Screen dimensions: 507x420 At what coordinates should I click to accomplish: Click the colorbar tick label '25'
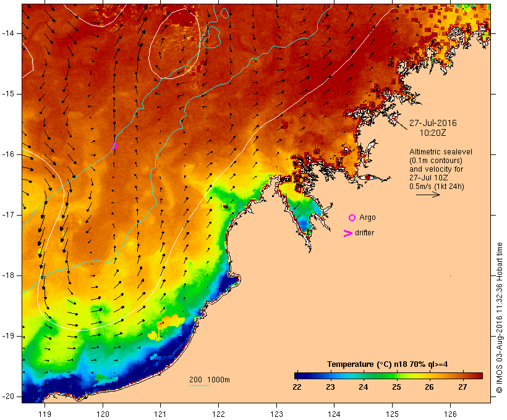(396, 387)
